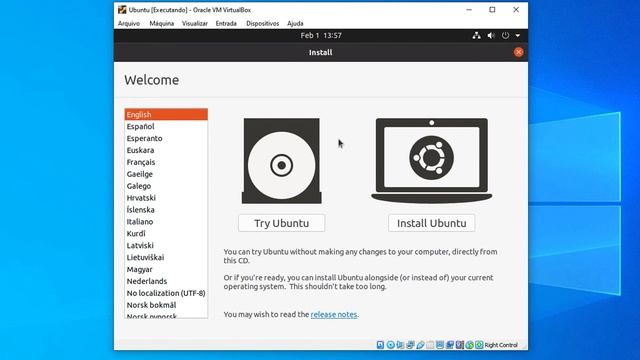Click the network adapter icon in VirtualBox status bar
This screenshot has width=640, height=360.
[411, 345]
